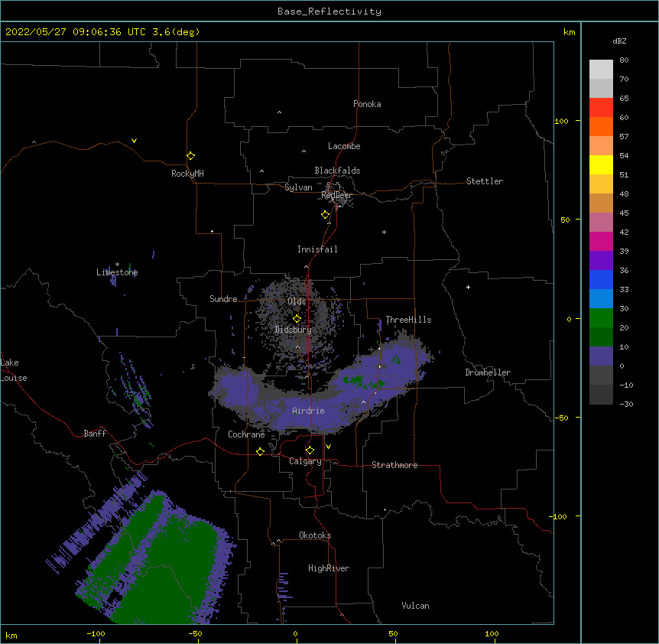This screenshot has height=644, width=659.
Task: Pick the yellow 51-54 dBZ legend swatch
Action: [x=601, y=164]
